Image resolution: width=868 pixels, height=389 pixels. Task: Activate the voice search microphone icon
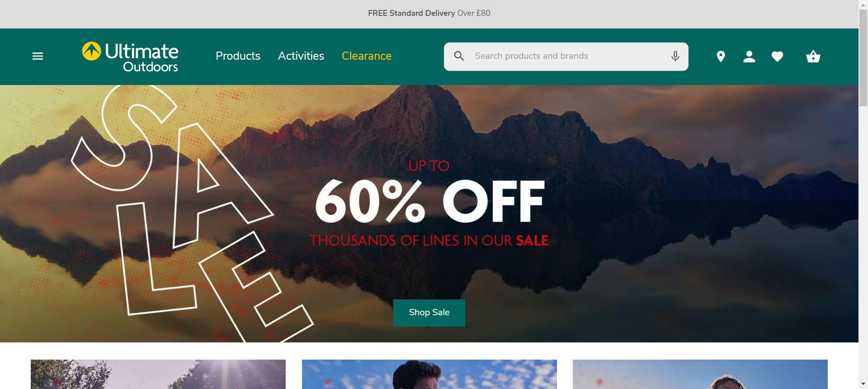tap(675, 56)
